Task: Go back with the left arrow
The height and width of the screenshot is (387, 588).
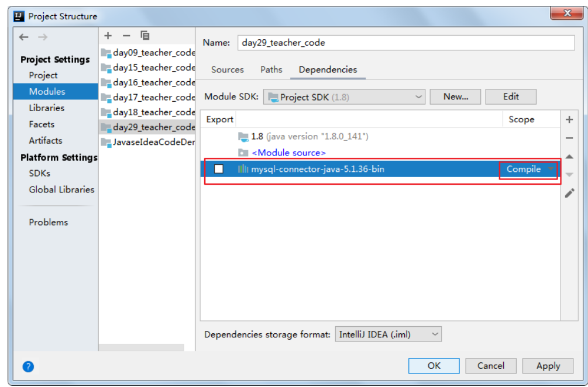Action: (x=23, y=37)
